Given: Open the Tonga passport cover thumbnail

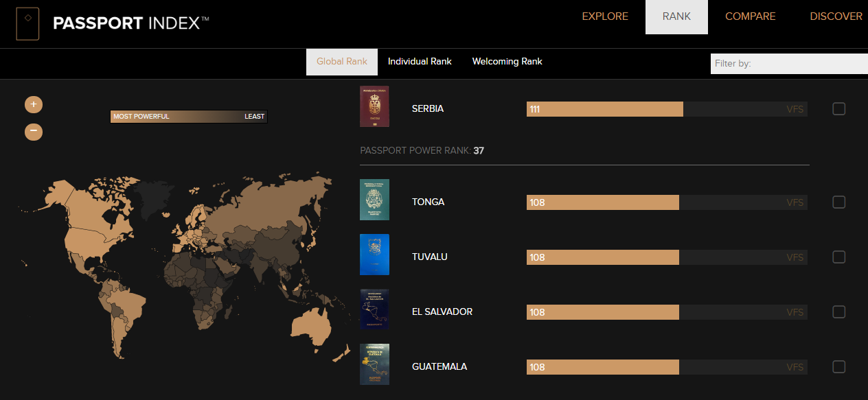Looking at the screenshot, I should 374,200.
